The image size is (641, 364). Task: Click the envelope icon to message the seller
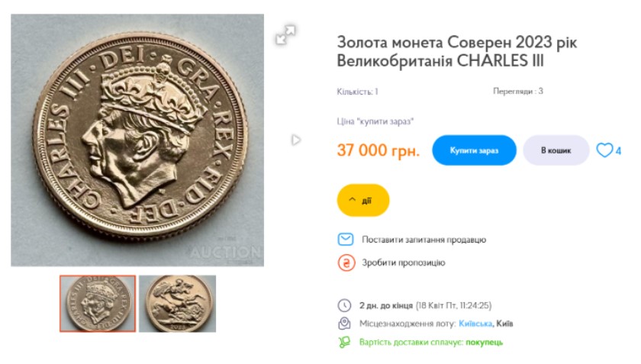coord(346,240)
